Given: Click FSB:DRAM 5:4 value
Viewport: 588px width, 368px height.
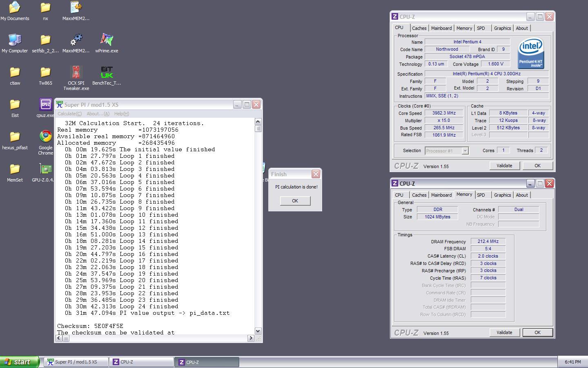Looking at the screenshot, I should pos(488,249).
